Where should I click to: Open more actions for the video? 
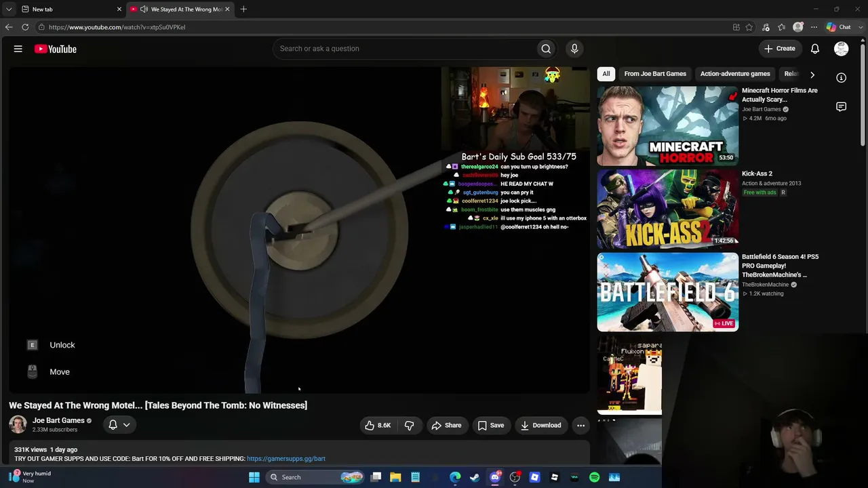pyautogui.click(x=580, y=426)
